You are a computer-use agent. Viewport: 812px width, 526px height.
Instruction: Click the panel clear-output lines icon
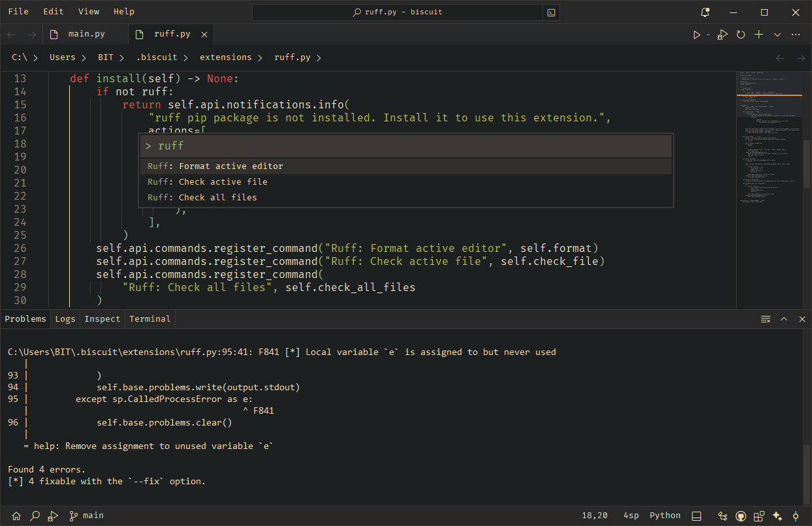(x=766, y=319)
